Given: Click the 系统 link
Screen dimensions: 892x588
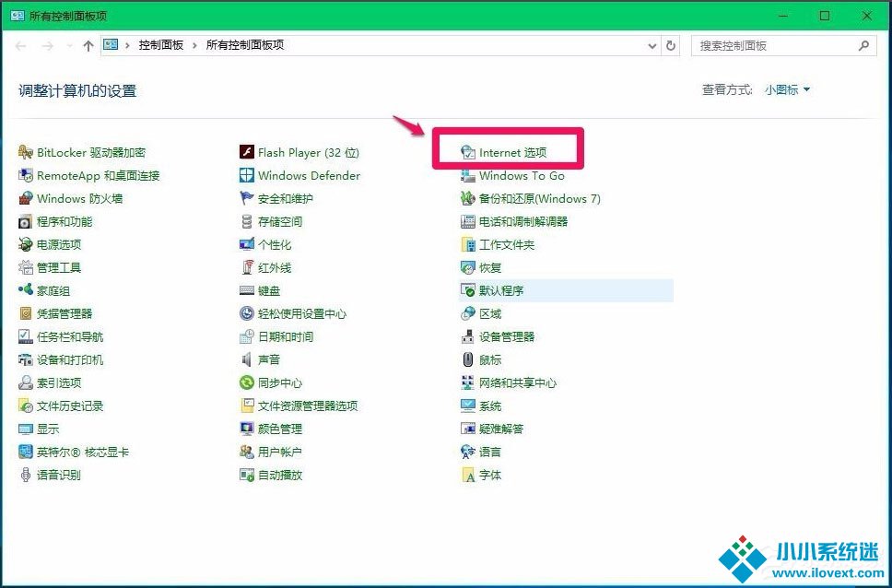Looking at the screenshot, I should click(x=490, y=406).
